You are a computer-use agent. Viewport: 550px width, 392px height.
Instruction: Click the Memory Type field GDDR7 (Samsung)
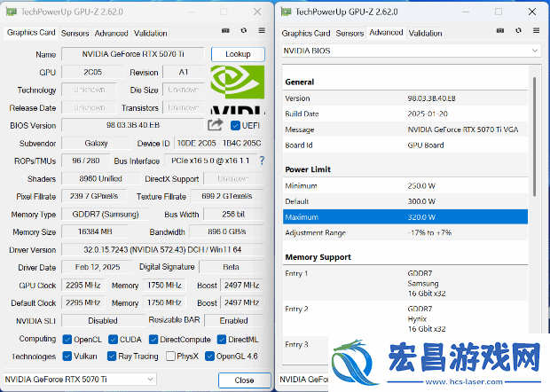point(106,215)
